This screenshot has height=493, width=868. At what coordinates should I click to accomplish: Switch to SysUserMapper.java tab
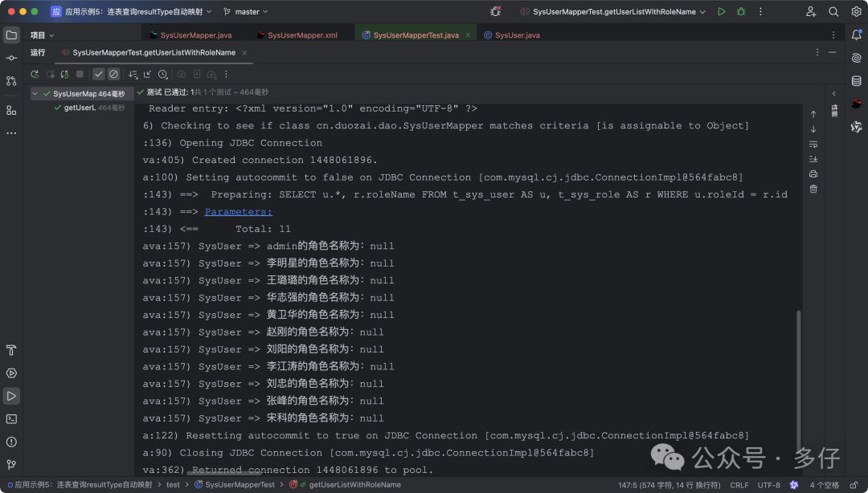(190, 35)
